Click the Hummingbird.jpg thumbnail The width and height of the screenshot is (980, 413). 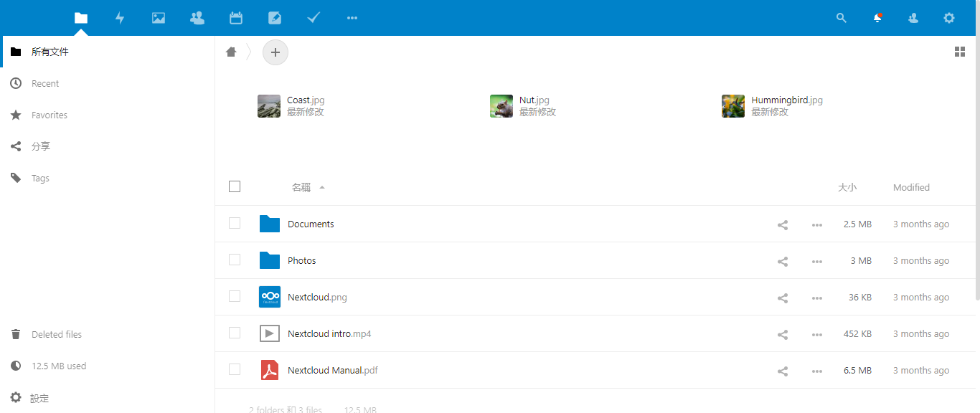pos(733,106)
